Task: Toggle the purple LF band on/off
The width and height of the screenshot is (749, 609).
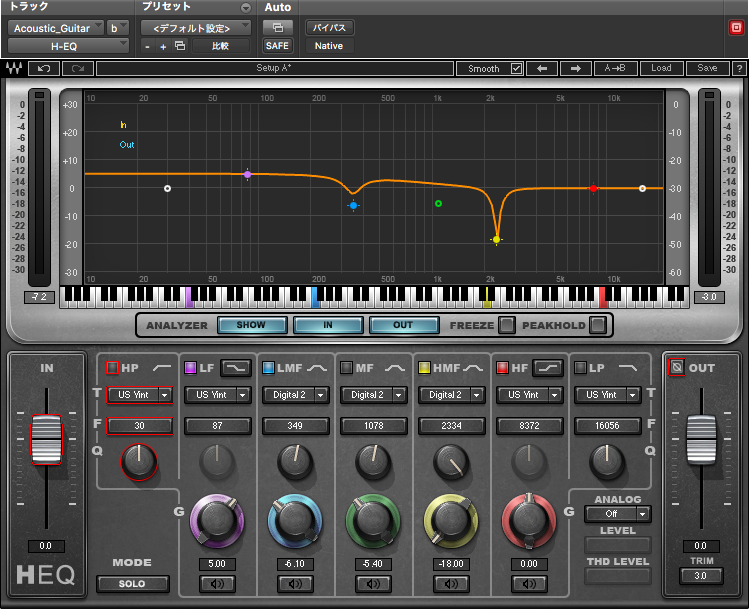Action: point(190,368)
